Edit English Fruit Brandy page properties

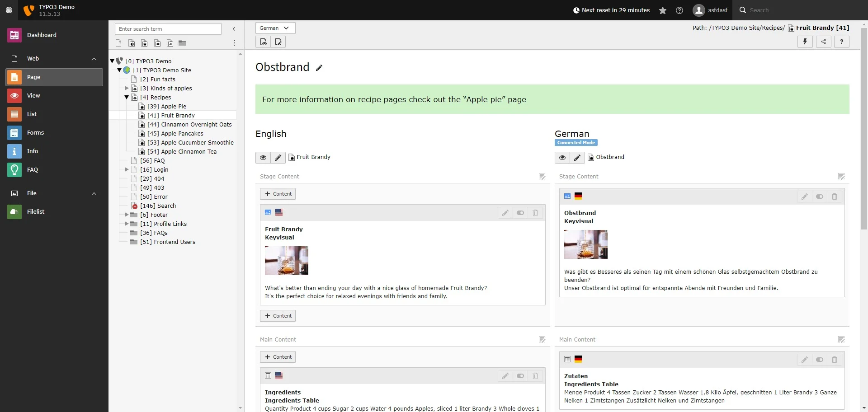click(278, 157)
